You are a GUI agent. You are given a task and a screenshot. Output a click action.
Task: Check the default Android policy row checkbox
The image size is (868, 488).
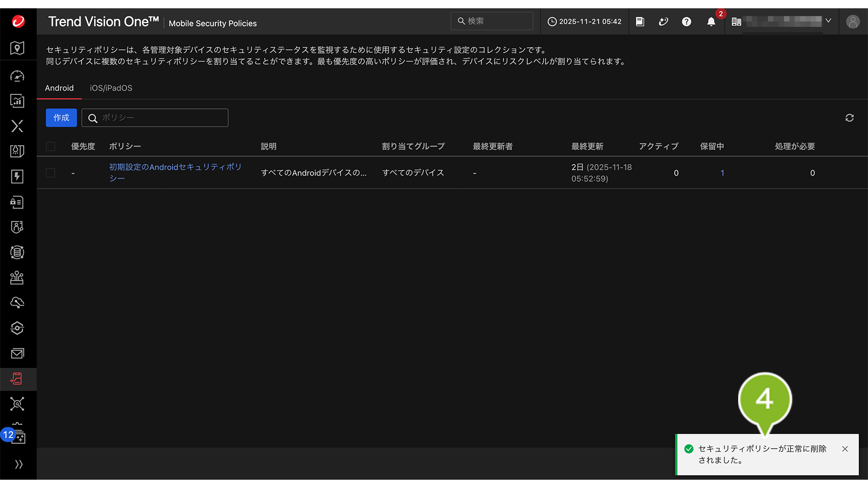click(51, 173)
